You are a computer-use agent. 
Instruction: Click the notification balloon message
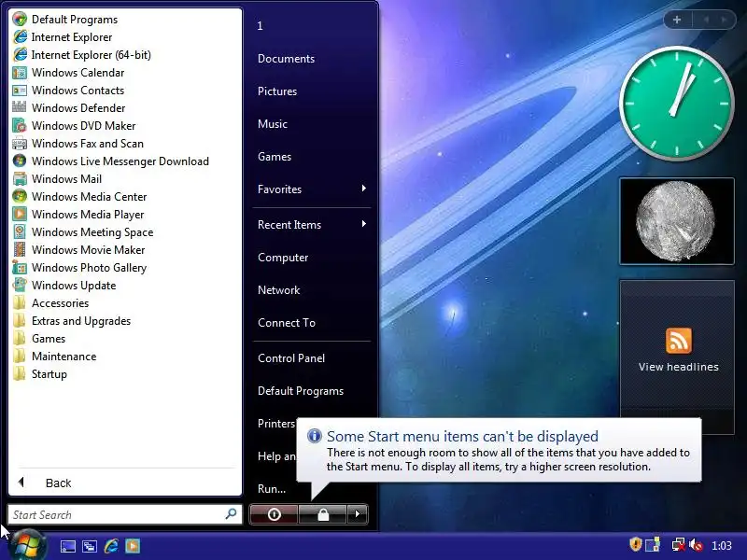tap(499, 450)
